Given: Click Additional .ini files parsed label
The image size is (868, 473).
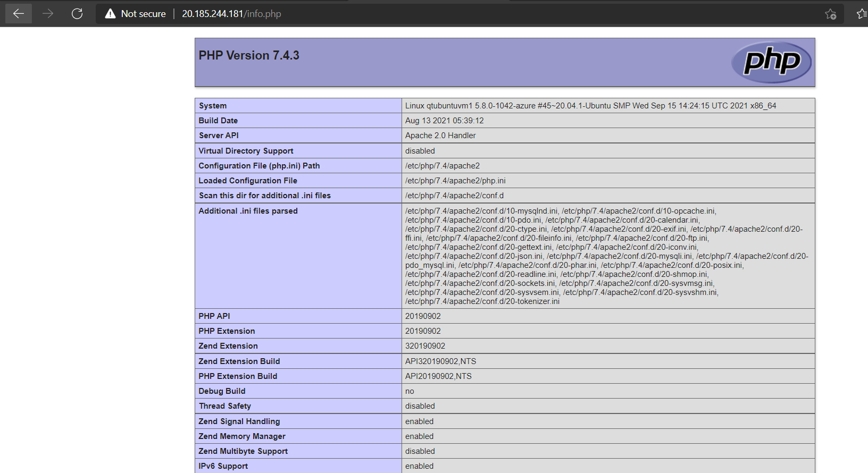Looking at the screenshot, I should [x=248, y=211].
